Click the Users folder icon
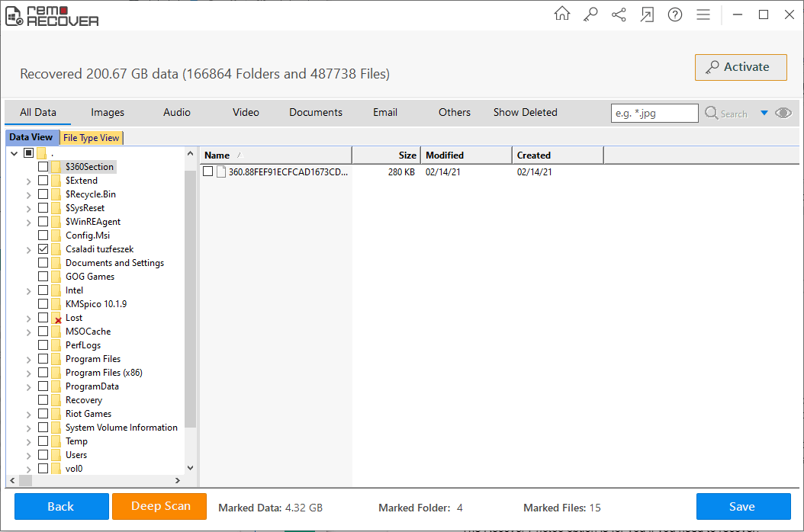804x532 pixels. [x=56, y=454]
